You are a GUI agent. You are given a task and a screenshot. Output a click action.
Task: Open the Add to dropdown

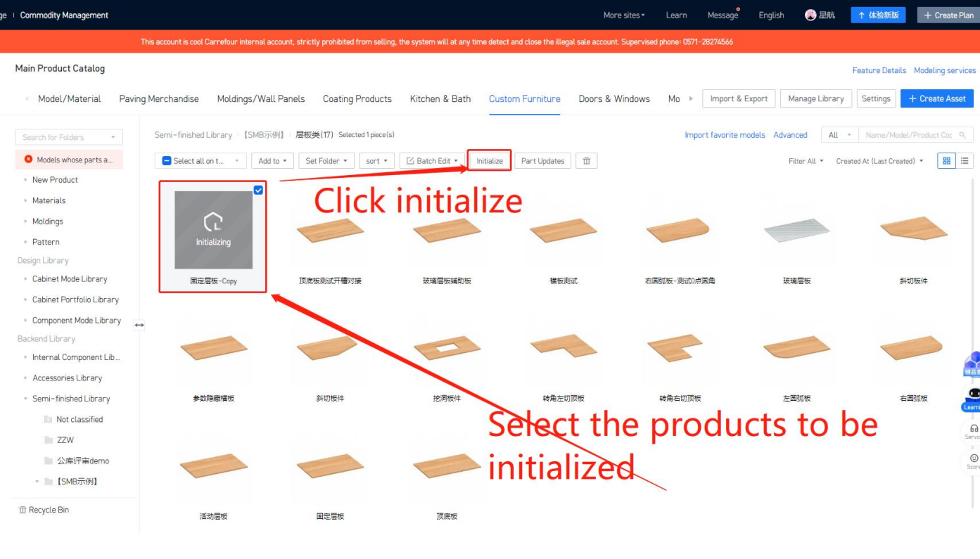(x=272, y=161)
